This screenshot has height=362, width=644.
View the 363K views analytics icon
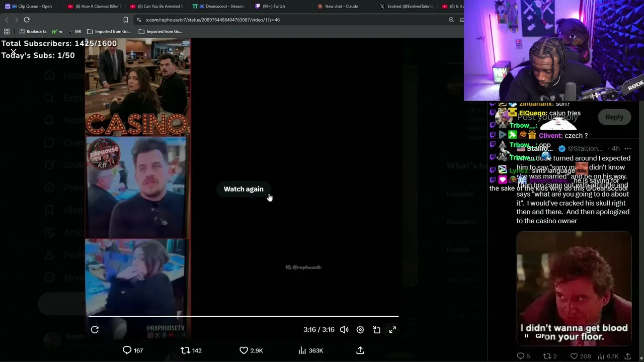pos(310,350)
